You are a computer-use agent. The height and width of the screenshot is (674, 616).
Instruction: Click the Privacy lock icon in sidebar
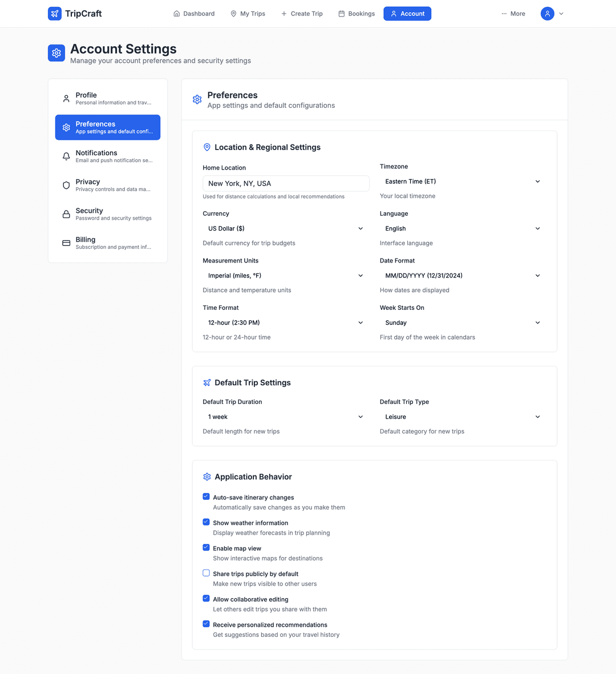[x=66, y=185]
